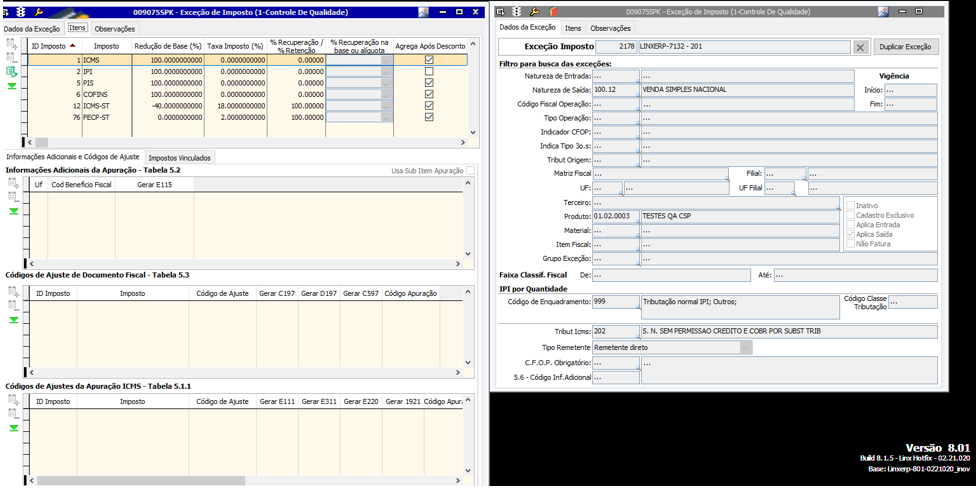Click the green down arrow beside tax items grid
This screenshot has width=976, height=488.
coord(12,87)
